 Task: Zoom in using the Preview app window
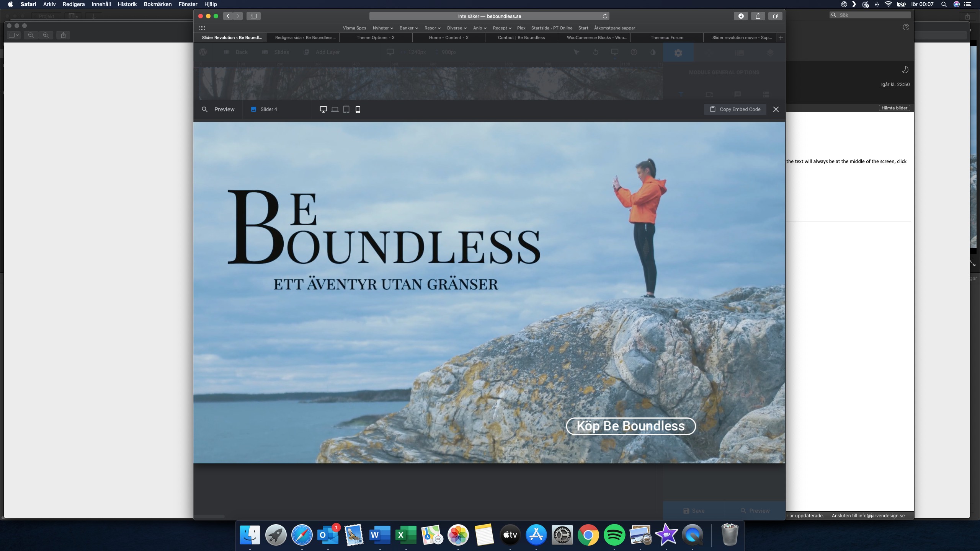pos(46,35)
